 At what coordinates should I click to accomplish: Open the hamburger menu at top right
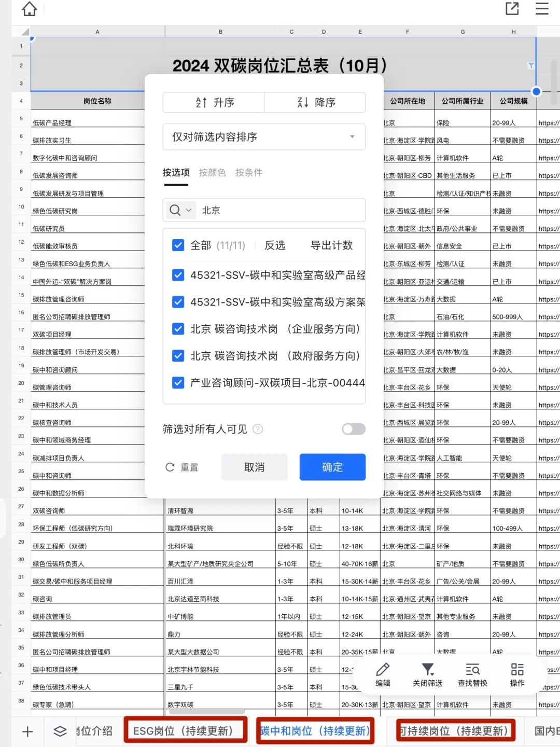[x=541, y=9]
